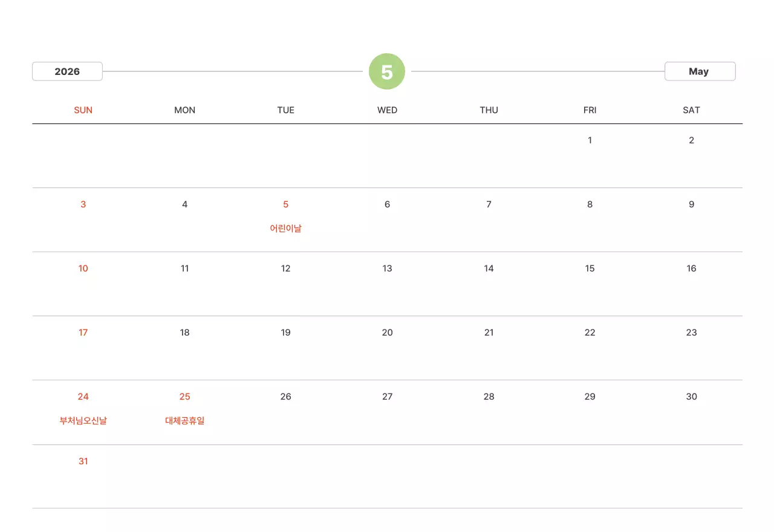Pick Thursday, May 28

(x=489, y=397)
